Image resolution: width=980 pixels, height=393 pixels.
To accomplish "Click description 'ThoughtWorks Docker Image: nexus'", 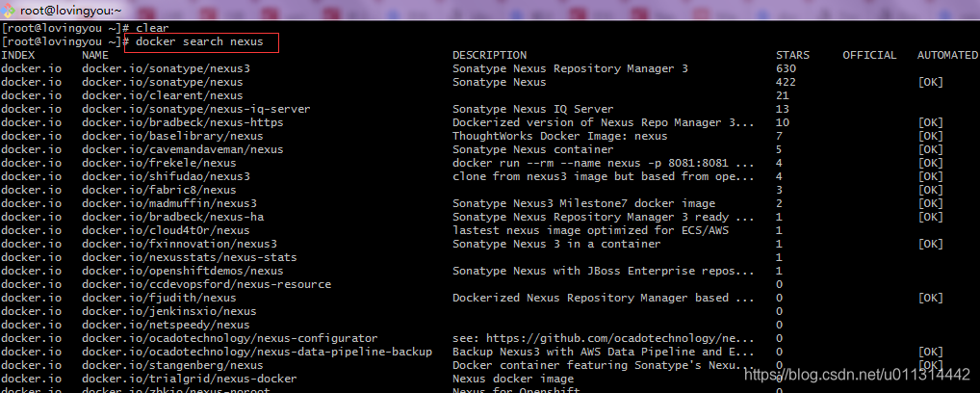I will (560, 136).
